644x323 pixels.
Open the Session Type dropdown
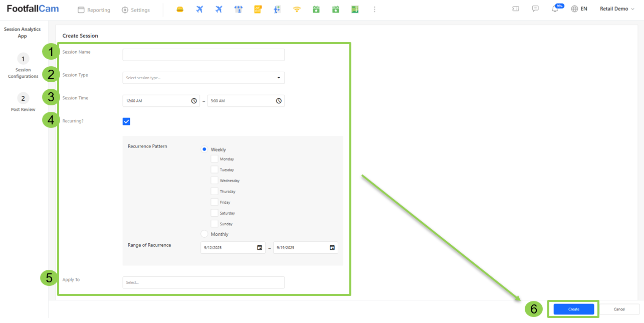[x=203, y=78]
